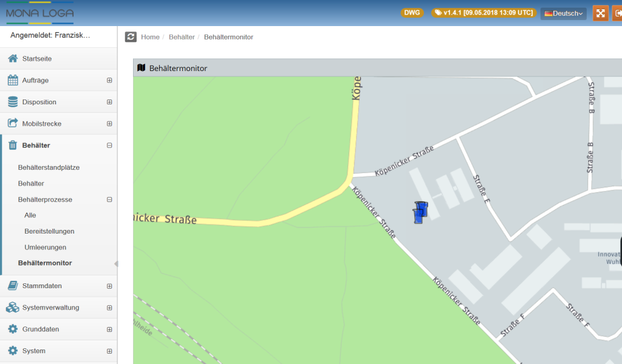Click the tag version badge v1.4.1

(x=484, y=13)
